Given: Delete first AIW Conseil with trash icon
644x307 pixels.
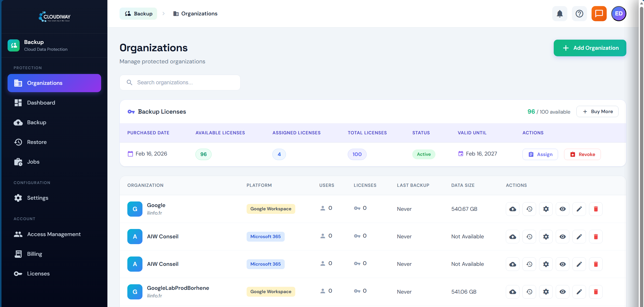Looking at the screenshot, I should (596, 237).
